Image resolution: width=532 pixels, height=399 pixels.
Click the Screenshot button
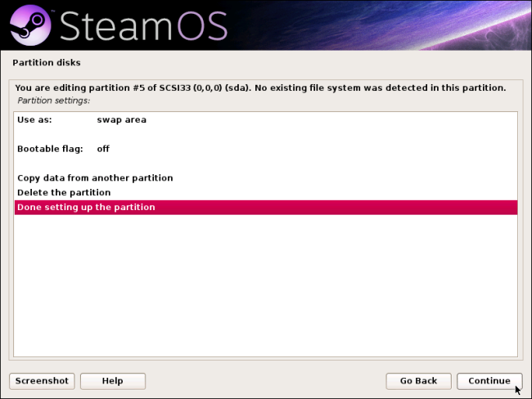(42, 381)
